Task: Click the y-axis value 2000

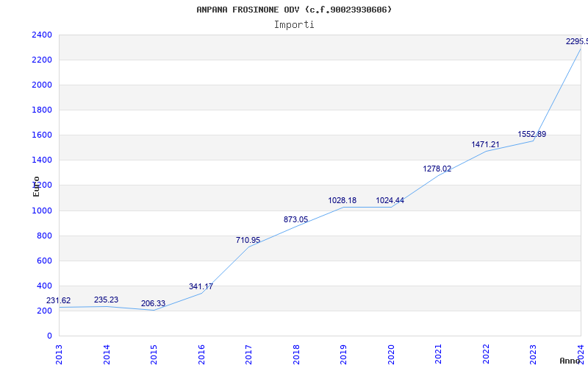Action: point(42,85)
